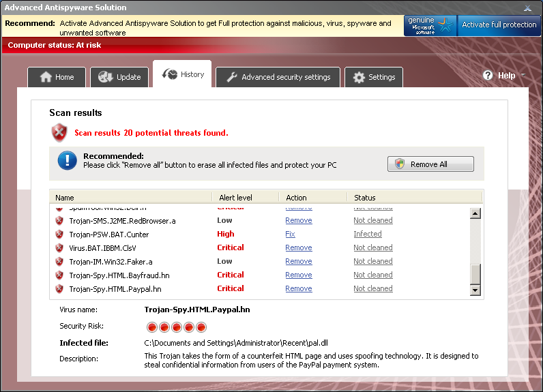Select the Trojan-PSW.BAT.Cunter threat name
The height and width of the screenshot is (392, 543).
[x=109, y=235]
